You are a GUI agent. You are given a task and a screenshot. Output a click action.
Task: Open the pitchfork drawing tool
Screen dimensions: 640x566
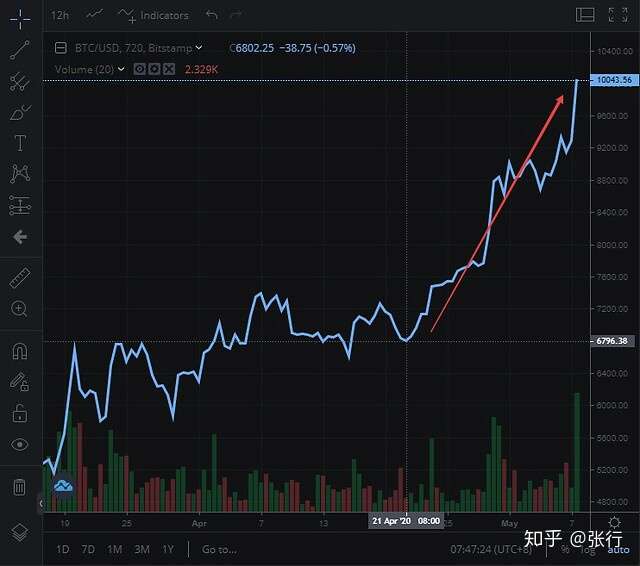(20, 81)
